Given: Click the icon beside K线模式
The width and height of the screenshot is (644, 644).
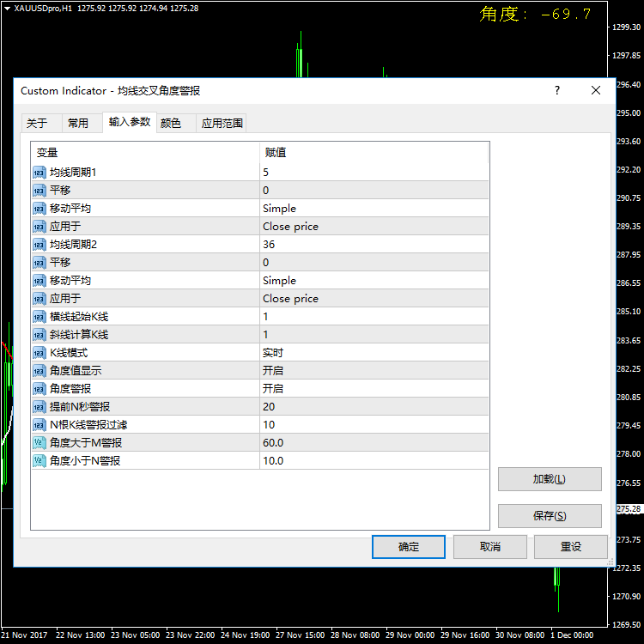Looking at the screenshot, I should tap(39, 353).
